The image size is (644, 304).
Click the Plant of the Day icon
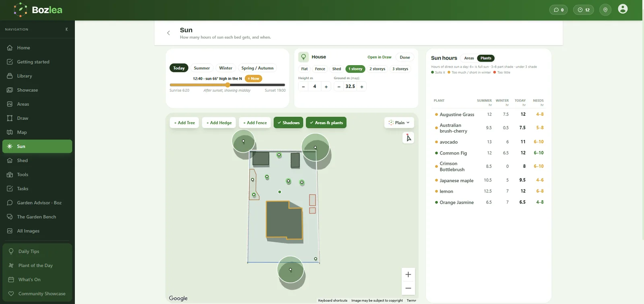tap(11, 265)
